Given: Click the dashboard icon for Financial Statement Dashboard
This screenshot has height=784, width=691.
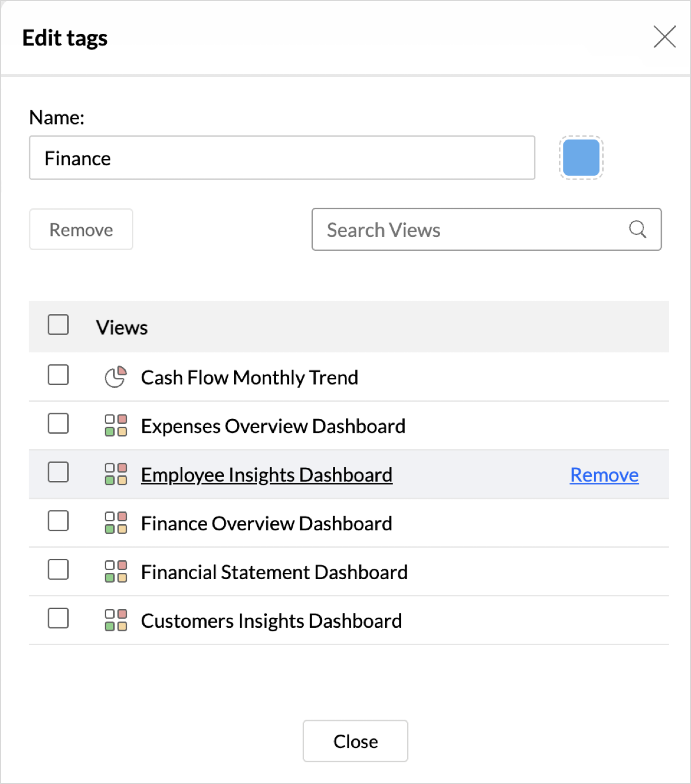Looking at the screenshot, I should pyautogui.click(x=116, y=572).
